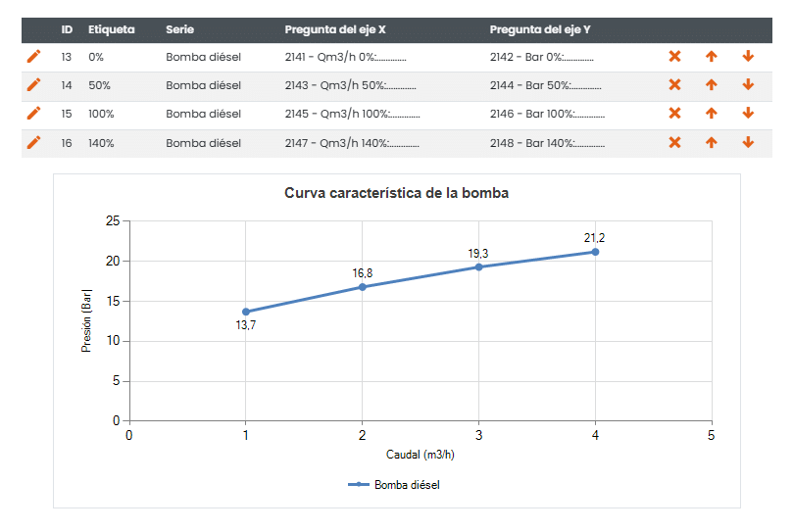Click Bomba diésel in the 140% row
The image size is (793, 532).
(203, 143)
